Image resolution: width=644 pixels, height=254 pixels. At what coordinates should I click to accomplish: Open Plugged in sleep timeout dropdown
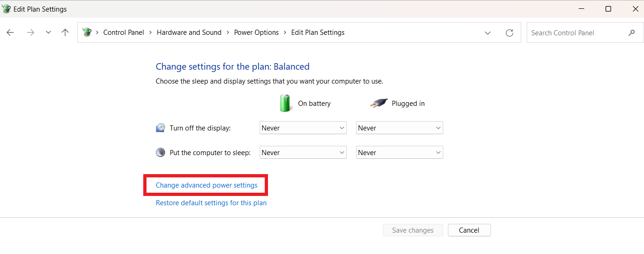(399, 152)
